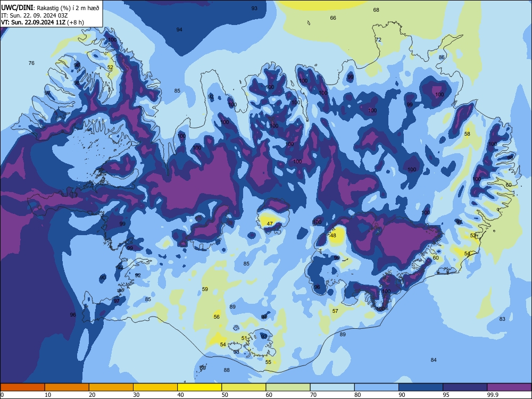This screenshot has width=532, height=399.
Task: Click the humidity value '48' on the map
Action: pyautogui.click(x=333, y=236)
